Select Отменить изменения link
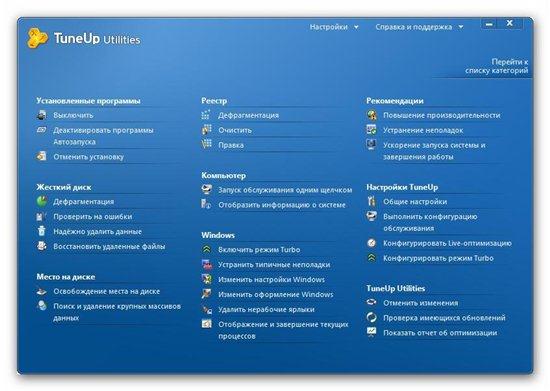 (421, 303)
